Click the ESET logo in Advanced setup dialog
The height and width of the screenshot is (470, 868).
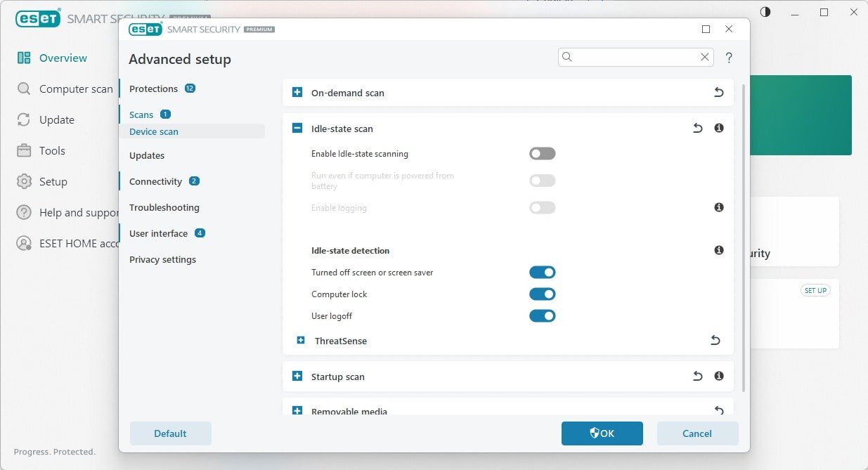click(x=145, y=29)
